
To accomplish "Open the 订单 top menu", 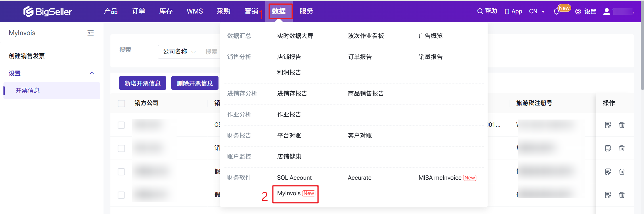I will (x=138, y=11).
